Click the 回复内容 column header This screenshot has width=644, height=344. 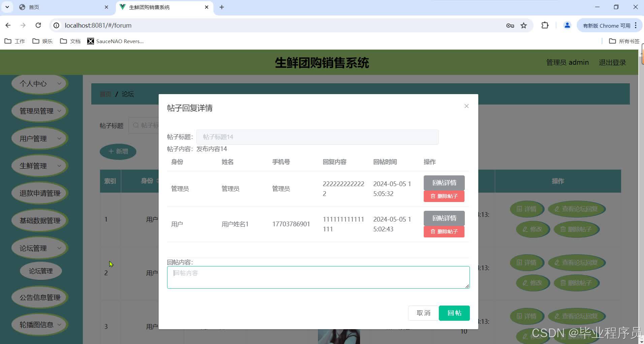click(x=334, y=162)
